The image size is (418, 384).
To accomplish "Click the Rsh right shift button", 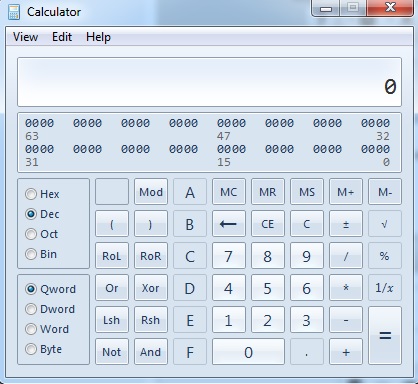I will (151, 320).
